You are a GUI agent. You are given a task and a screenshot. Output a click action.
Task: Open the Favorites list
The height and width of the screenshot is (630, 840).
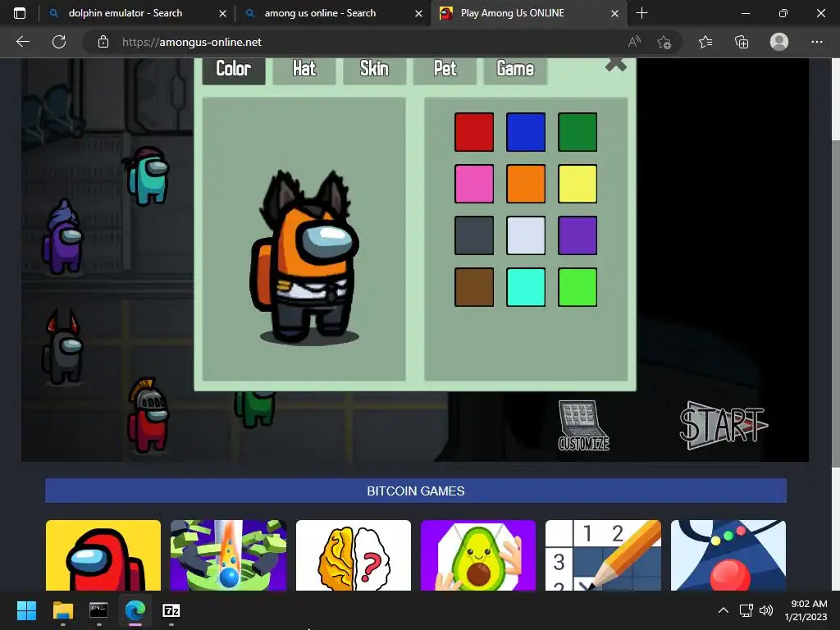pos(705,42)
